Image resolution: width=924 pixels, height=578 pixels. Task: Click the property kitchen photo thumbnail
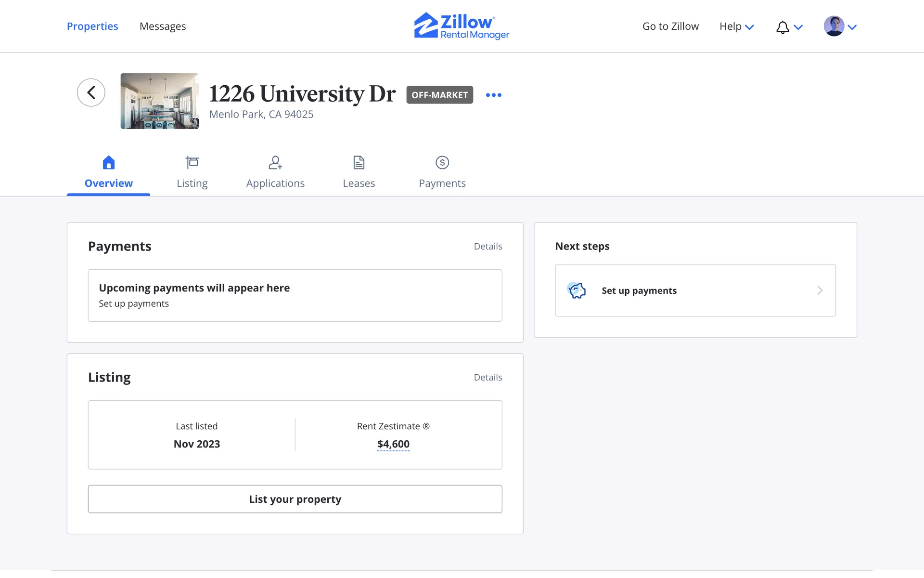coord(159,101)
